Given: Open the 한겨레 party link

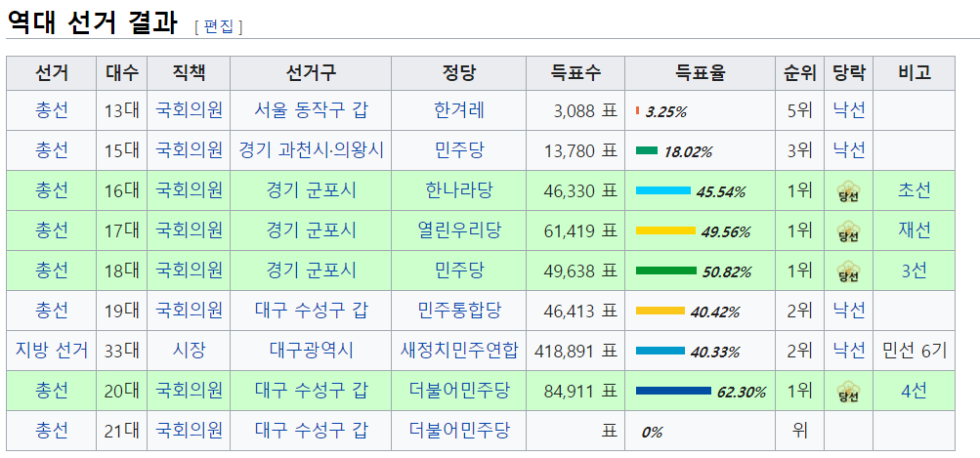Looking at the screenshot, I should pyautogui.click(x=459, y=110).
